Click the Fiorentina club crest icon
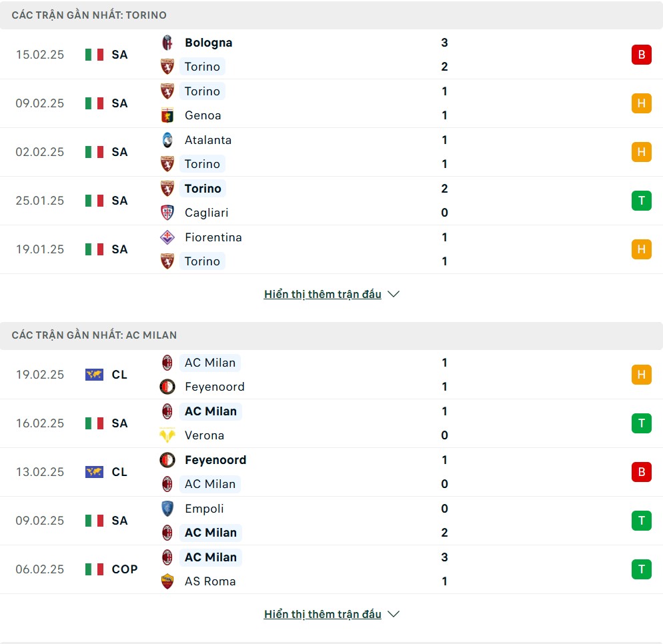The image size is (663, 644). pyautogui.click(x=167, y=237)
